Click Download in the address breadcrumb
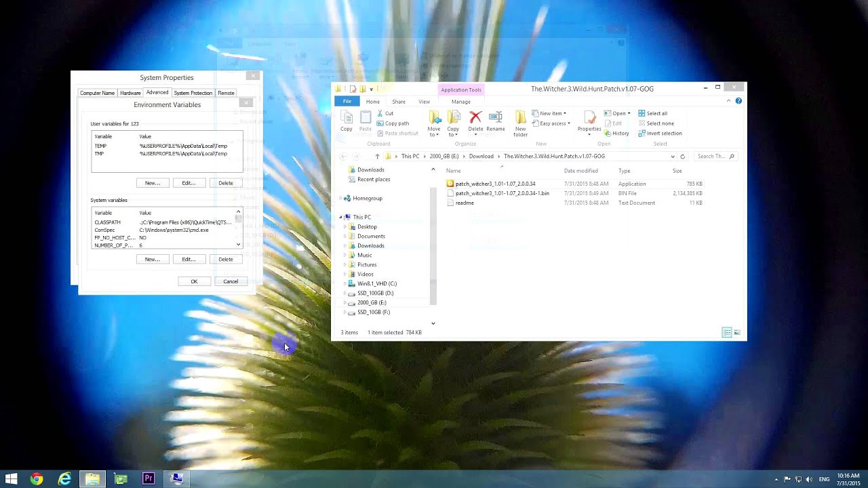The width and height of the screenshot is (868, 488). pos(481,157)
